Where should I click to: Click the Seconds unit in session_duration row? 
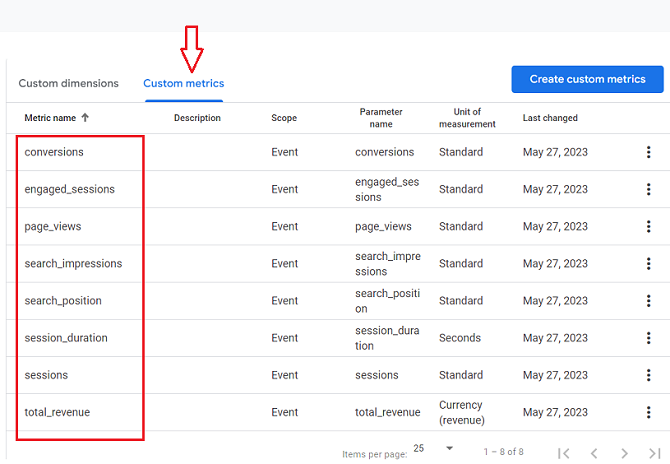point(460,338)
